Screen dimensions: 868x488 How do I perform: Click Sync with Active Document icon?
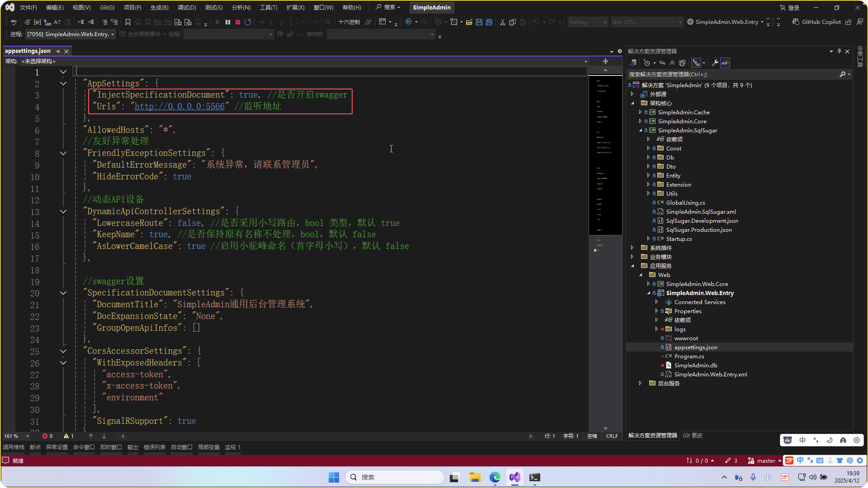pos(662,63)
